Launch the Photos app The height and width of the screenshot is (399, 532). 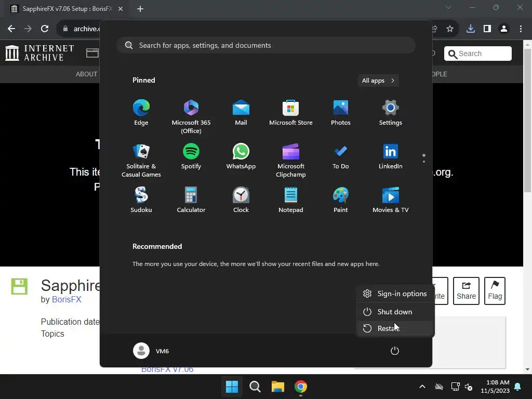(341, 113)
